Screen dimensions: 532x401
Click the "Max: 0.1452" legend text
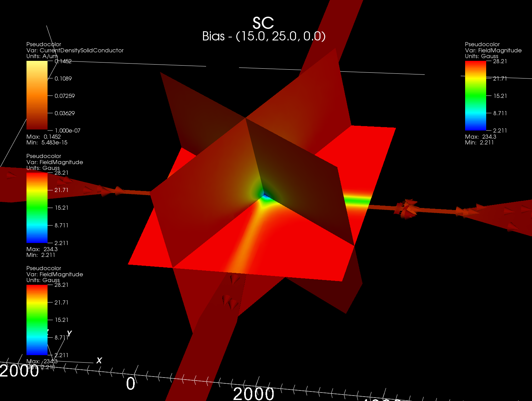point(43,137)
